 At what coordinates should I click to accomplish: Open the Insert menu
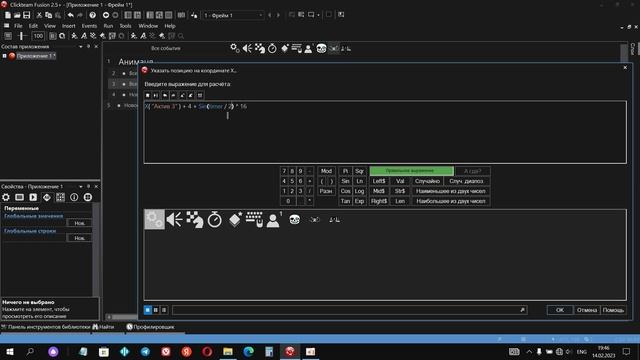click(69, 26)
